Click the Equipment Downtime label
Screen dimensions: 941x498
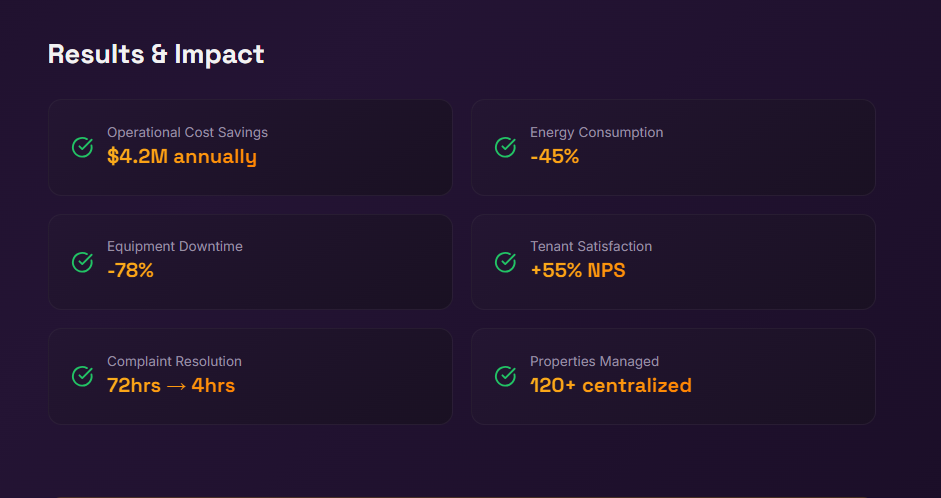[x=175, y=246]
